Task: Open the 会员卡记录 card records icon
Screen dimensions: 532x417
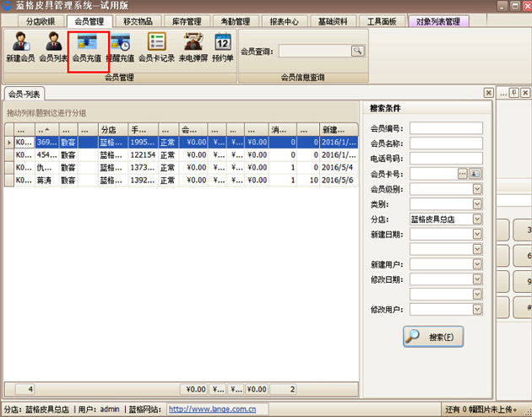Action: tap(156, 47)
